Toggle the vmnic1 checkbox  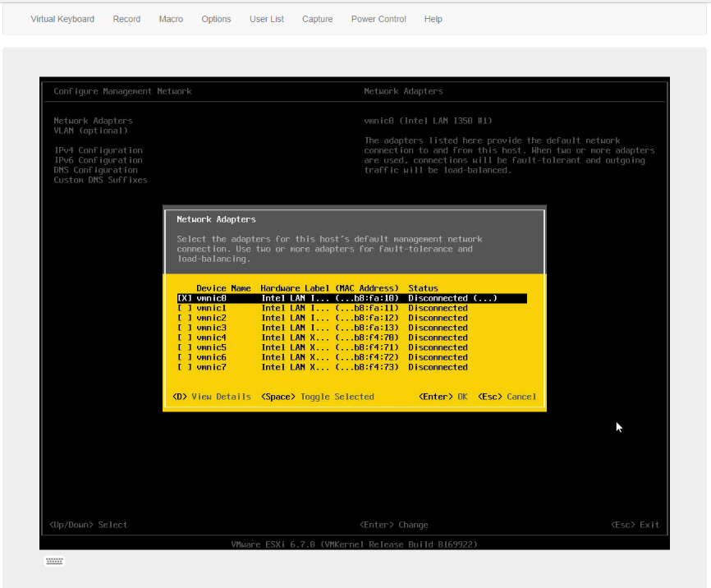[185, 308]
